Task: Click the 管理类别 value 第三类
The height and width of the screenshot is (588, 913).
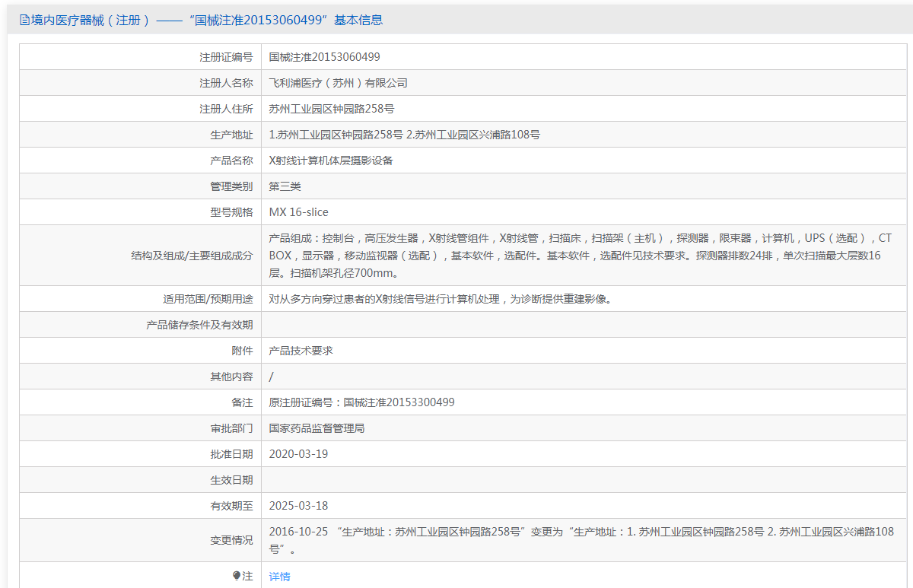Action: tap(285, 186)
